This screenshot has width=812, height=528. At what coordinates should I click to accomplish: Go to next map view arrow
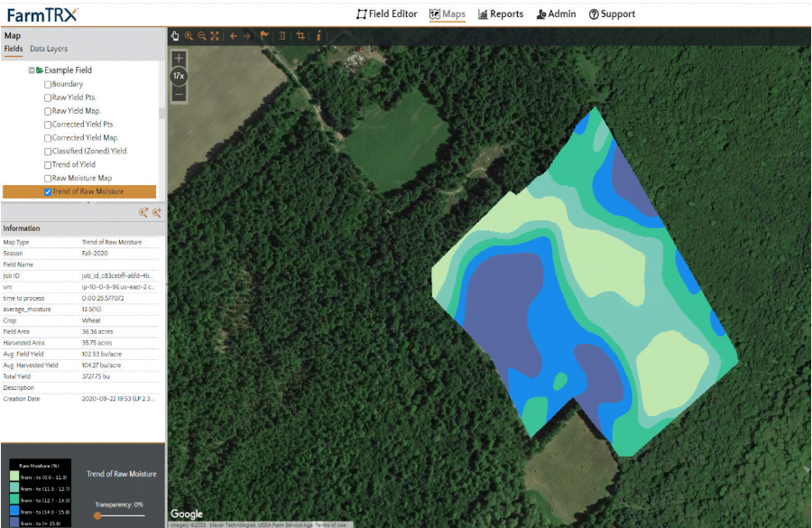point(247,36)
